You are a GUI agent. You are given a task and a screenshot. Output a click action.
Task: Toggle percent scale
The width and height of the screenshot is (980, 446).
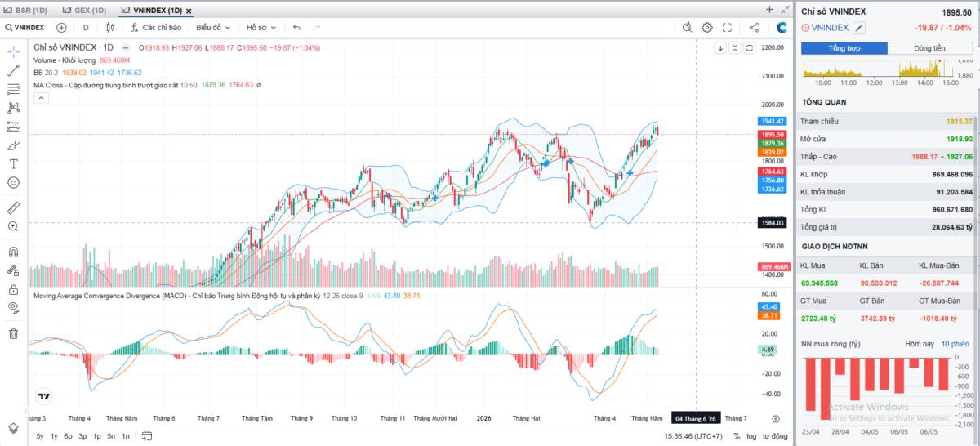[737, 436]
